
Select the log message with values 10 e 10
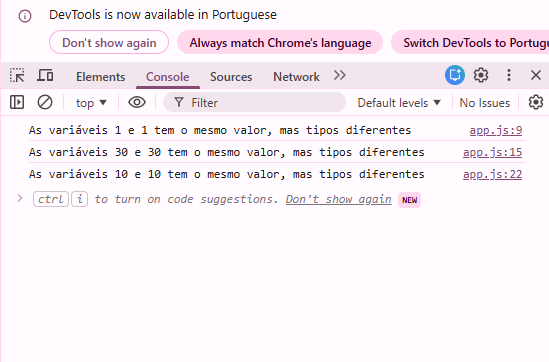[x=227, y=174]
